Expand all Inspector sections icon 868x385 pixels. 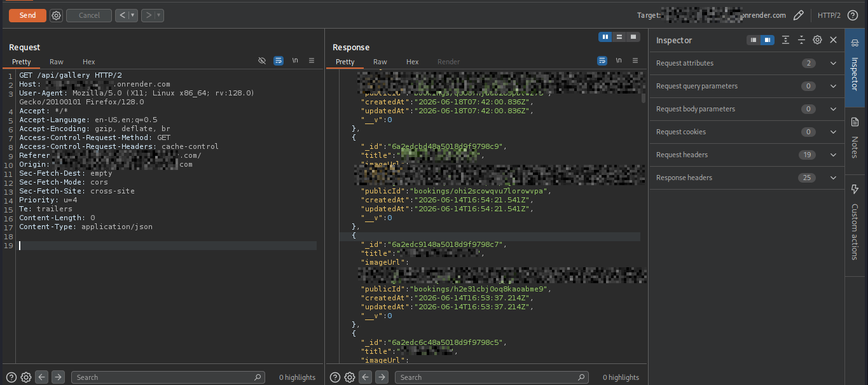click(785, 40)
